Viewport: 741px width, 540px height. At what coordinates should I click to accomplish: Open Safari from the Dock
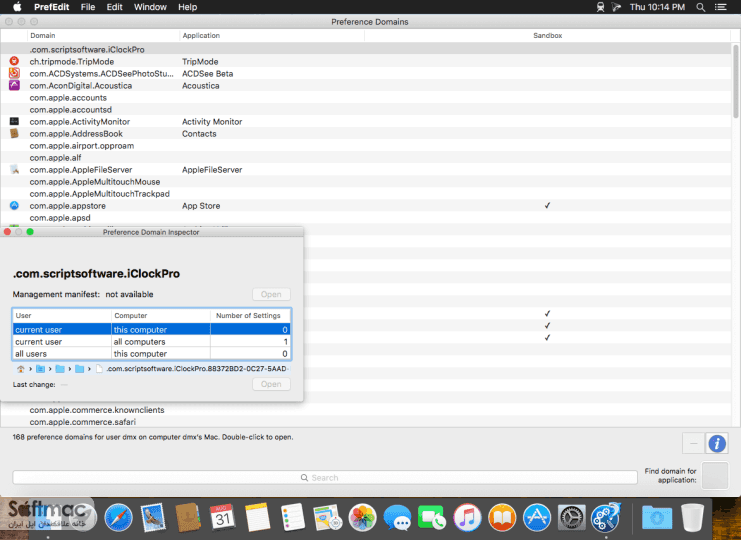tap(118, 518)
